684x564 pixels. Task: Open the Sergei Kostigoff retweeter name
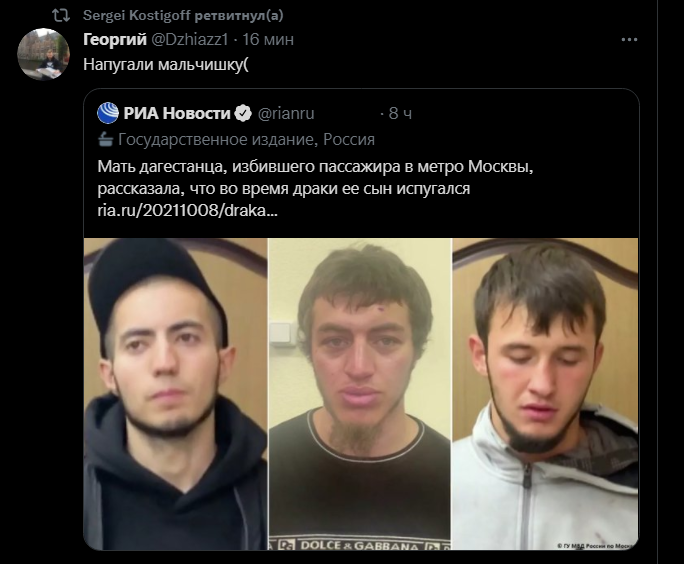(137, 15)
